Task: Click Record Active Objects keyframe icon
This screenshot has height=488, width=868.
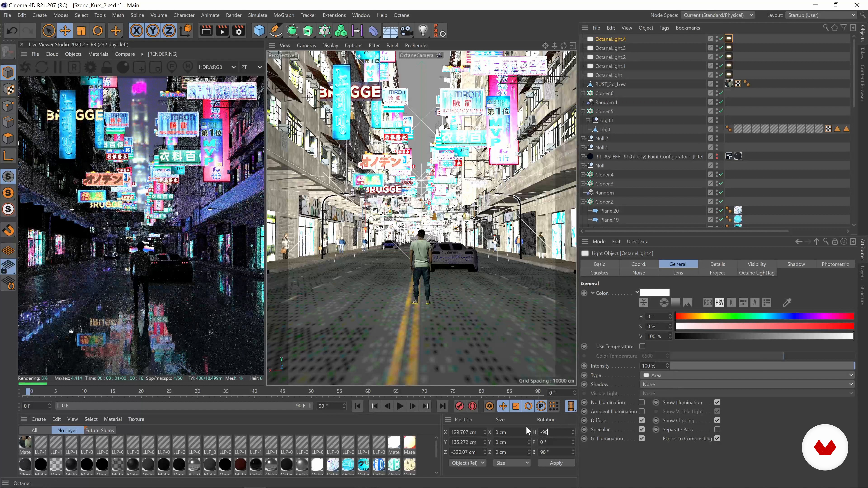Action: 460,406
